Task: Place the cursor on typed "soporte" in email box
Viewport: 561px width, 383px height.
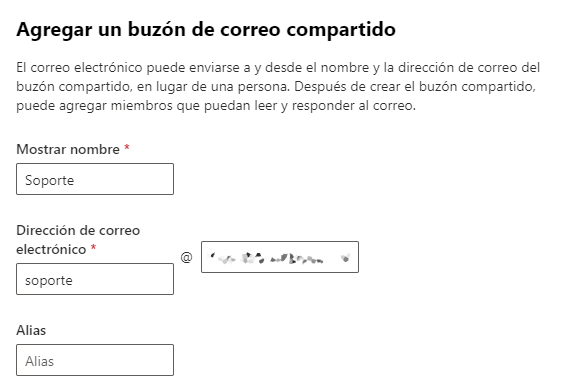Action: point(49,281)
